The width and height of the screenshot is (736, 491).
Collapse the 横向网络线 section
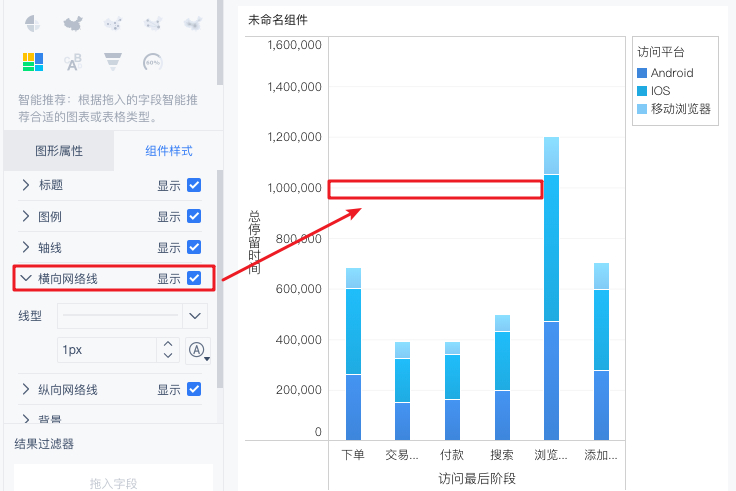coord(26,278)
